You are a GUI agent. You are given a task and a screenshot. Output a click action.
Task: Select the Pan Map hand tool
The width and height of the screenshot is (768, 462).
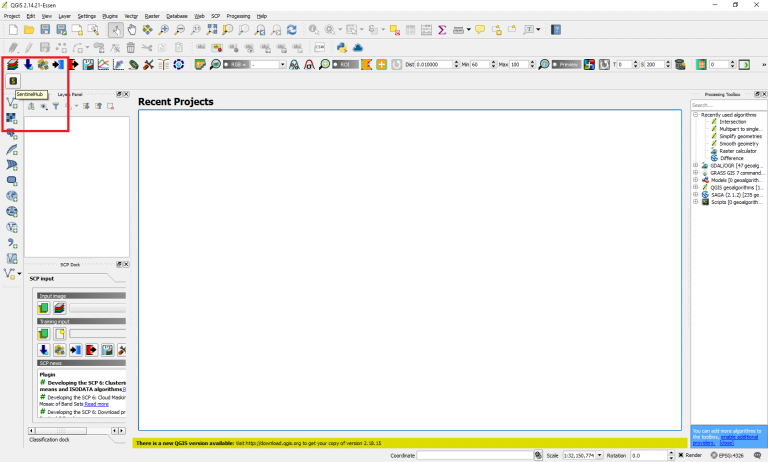tap(132, 30)
